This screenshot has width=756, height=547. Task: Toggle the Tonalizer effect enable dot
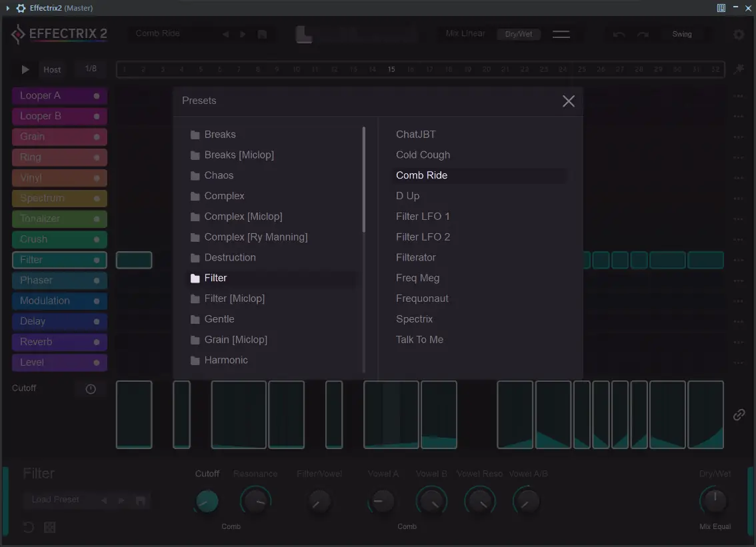[97, 219]
